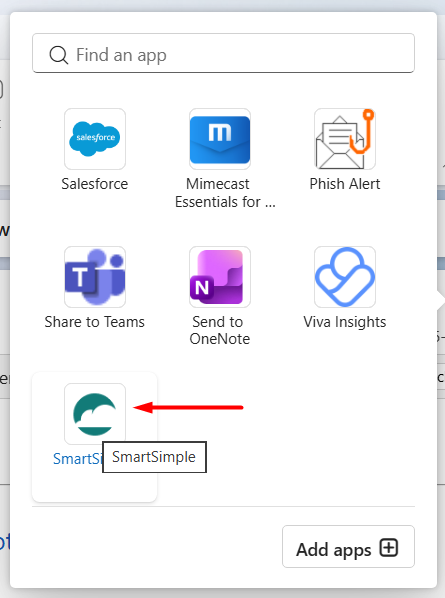Click the search magnifier icon
The image size is (445, 598).
59,55
